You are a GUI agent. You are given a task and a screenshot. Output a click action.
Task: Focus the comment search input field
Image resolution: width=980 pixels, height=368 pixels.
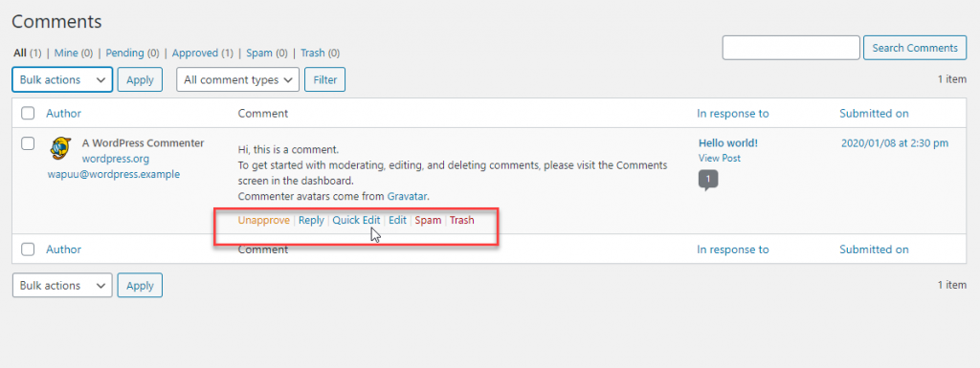pos(791,48)
